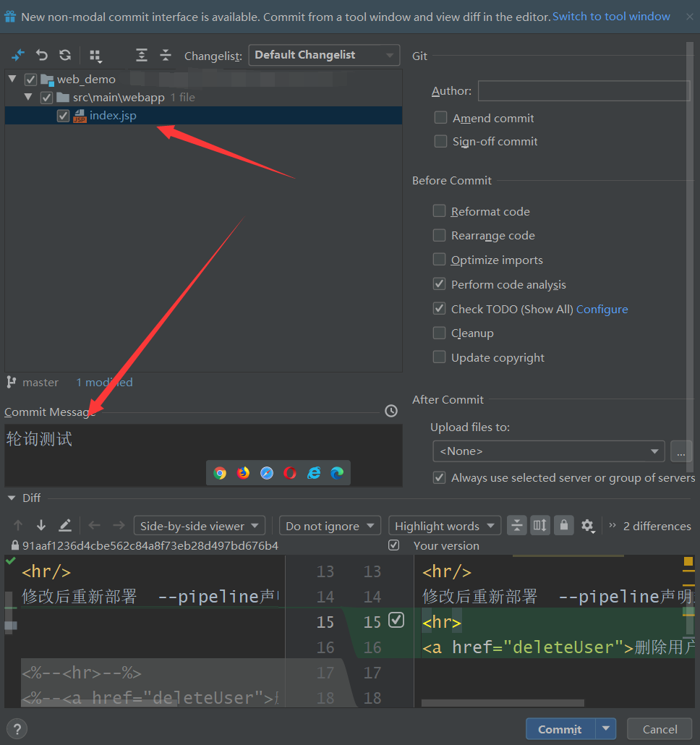This screenshot has height=745, width=700.
Task: Collapse the src\main\webapp tree node
Action: click(x=28, y=97)
